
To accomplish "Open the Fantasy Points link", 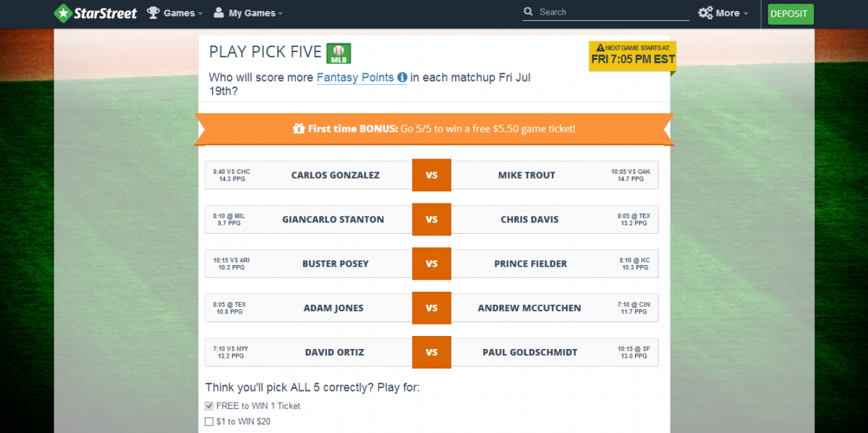I will coord(355,77).
